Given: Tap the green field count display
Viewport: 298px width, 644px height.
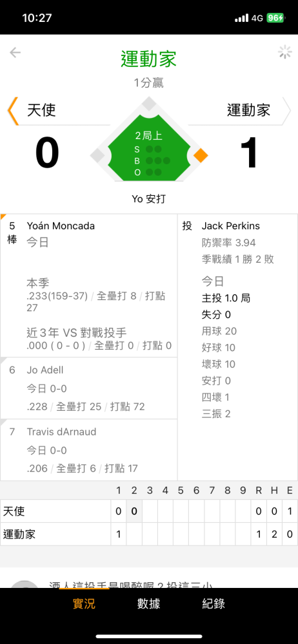Looking at the screenshot, I should coord(149,150).
